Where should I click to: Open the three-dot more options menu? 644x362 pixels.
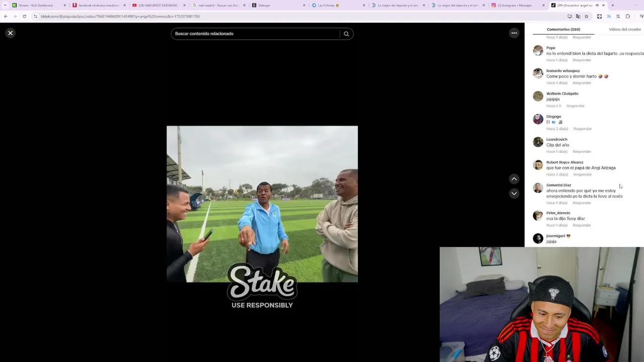514,33
